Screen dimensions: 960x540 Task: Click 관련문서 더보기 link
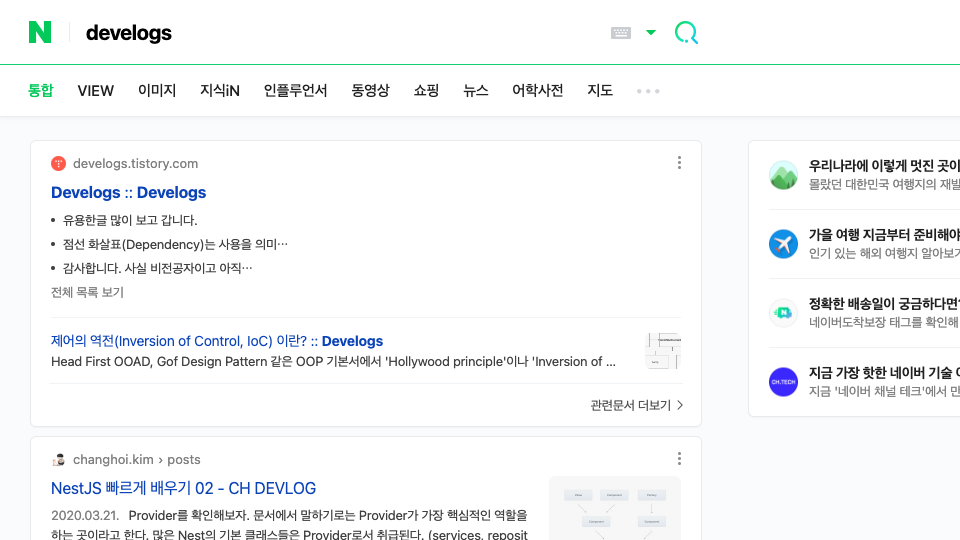coord(631,405)
